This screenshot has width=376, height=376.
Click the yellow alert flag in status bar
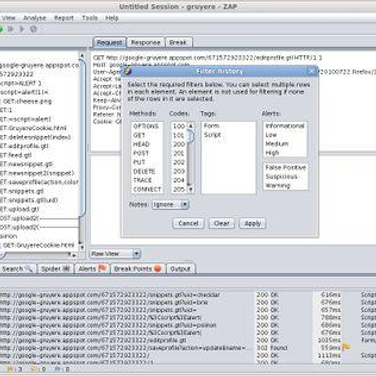click(x=34, y=369)
